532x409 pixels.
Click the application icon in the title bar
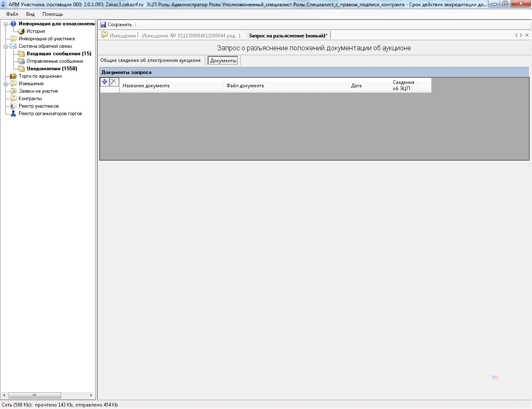tap(4, 4)
